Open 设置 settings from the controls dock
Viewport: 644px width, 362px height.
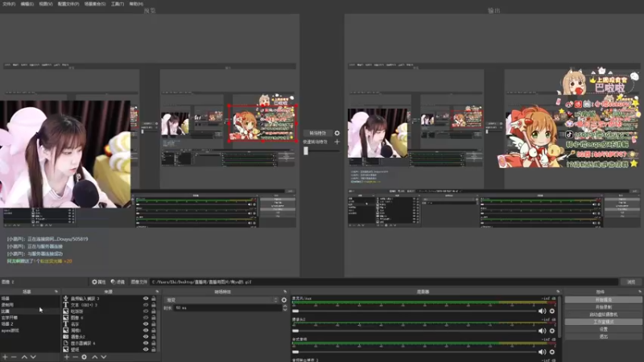tap(603, 329)
